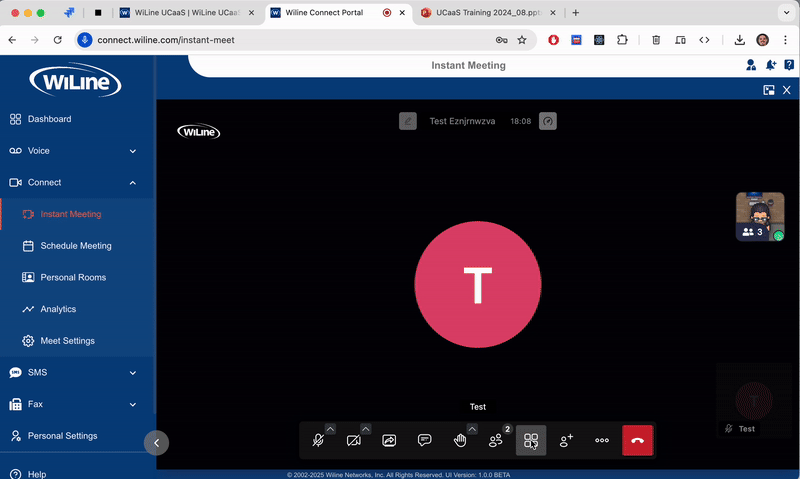800x479 pixels.
Task: Open the password key icon in the address bar
Action: 502,40
